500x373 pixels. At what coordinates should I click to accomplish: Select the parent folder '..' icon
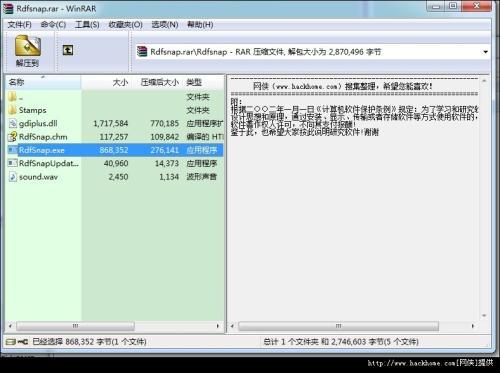coord(13,97)
